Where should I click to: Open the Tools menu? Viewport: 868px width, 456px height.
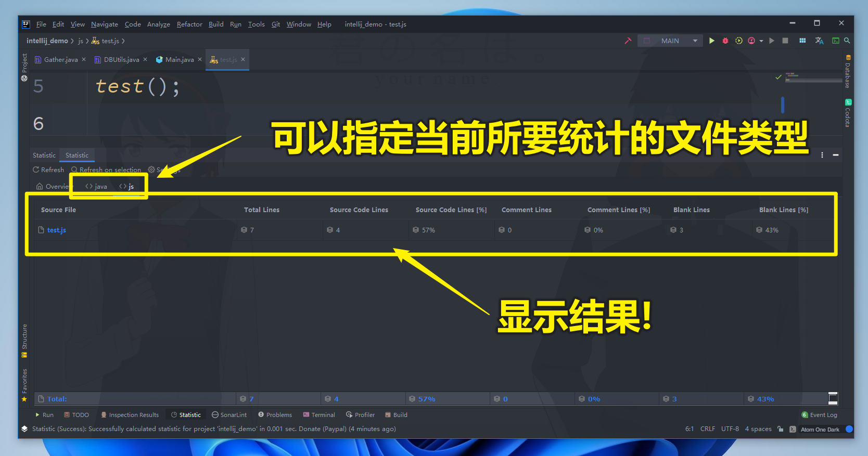click(257, 24)
